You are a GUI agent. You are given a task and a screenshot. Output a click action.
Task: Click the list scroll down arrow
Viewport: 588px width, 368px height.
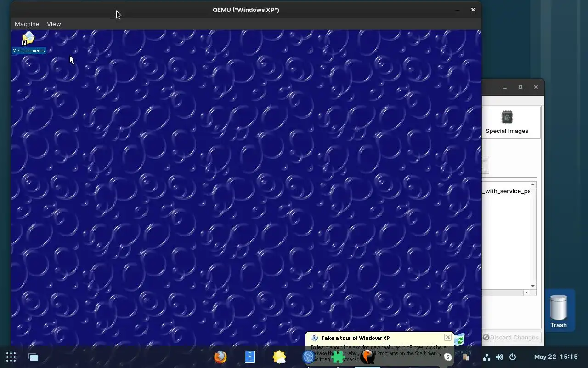(533, 286)
